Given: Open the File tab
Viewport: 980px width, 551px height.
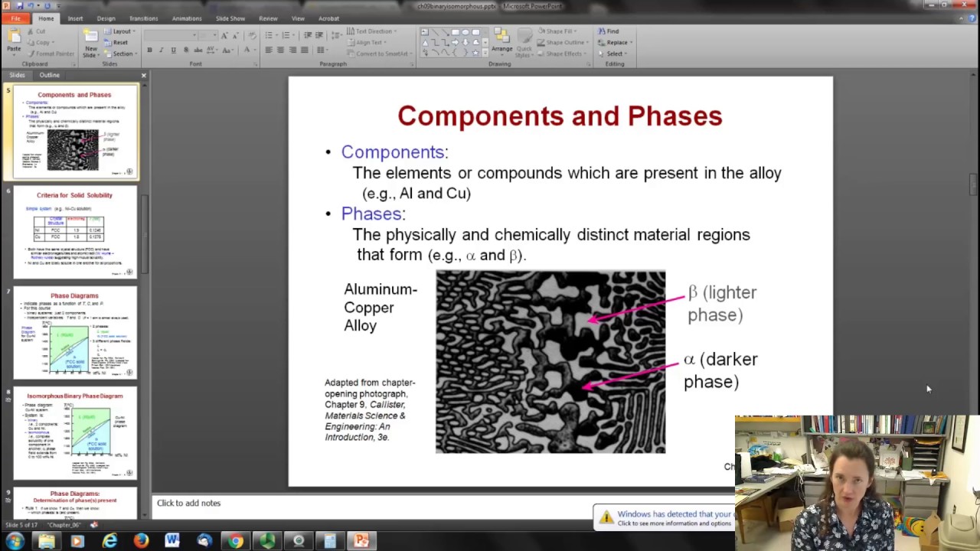Looking at the screenshot, I should (15, 18).
